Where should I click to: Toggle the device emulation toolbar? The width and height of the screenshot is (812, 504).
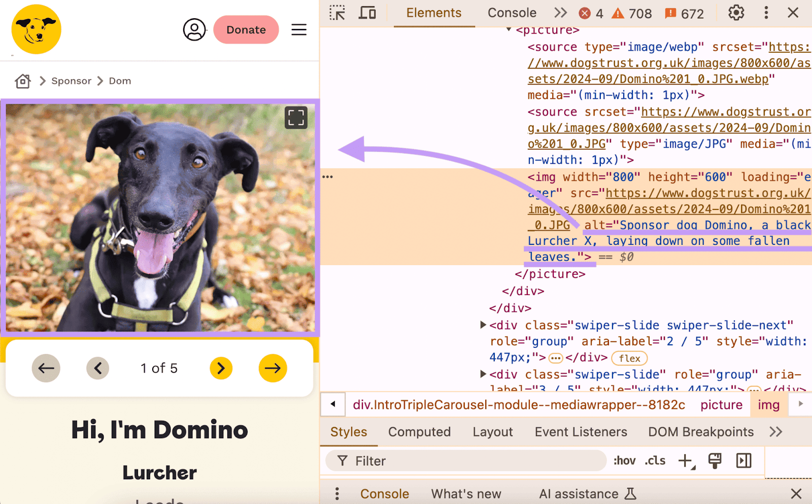click(x=366, y=13)
